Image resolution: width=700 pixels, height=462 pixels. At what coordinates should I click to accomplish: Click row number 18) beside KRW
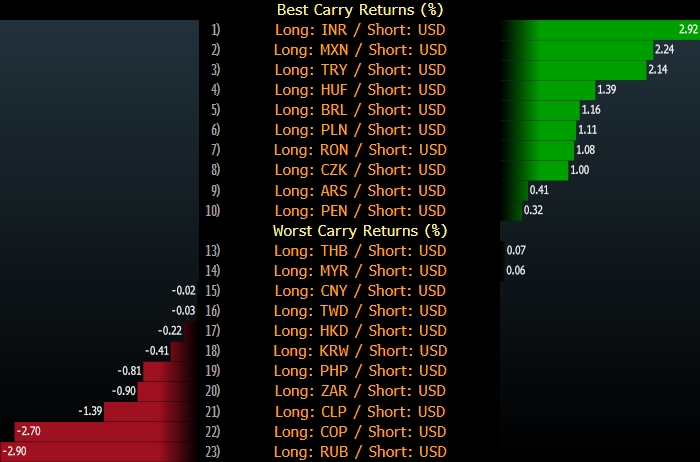click(212, 351)
